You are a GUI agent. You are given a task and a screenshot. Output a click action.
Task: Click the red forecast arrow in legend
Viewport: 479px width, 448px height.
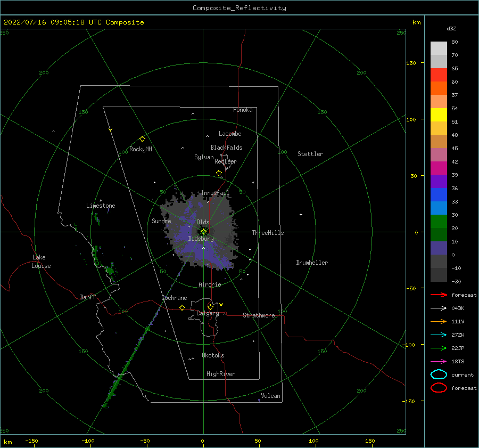point(439,295)
